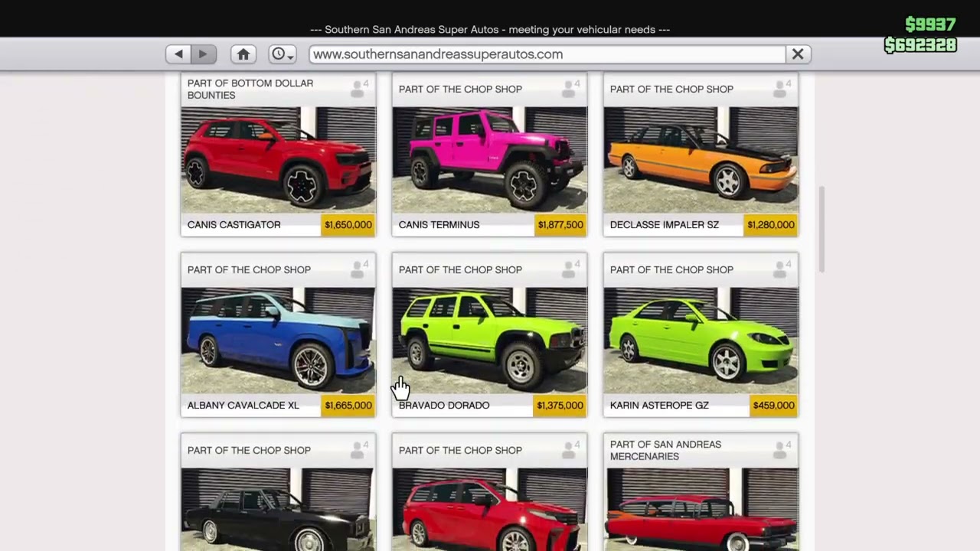Open the lime Karin Asterope GZ image

click(701, 341)
